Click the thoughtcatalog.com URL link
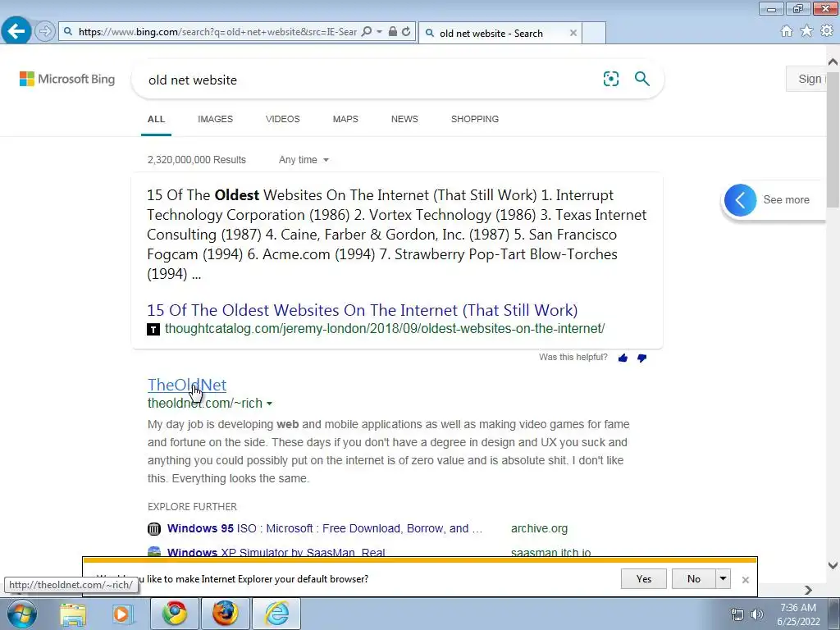This screenshot has width=840, height=630. tap(385, 328)
